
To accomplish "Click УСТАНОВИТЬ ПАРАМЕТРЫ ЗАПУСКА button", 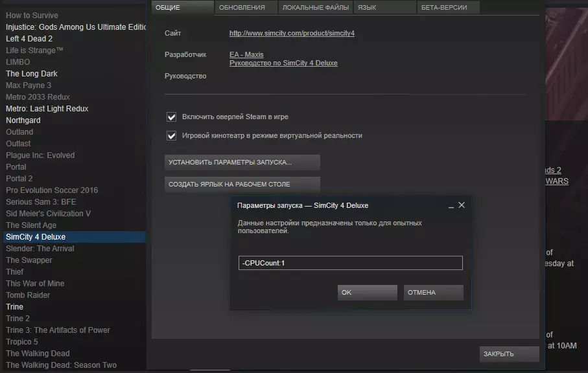I will pyautogui.click(x=242, y=163).
